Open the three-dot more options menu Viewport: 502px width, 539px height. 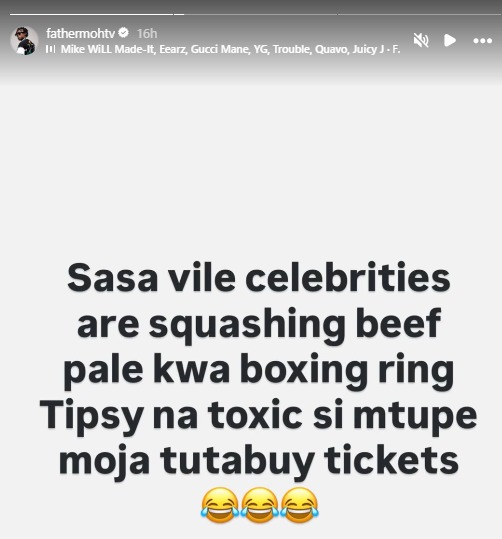[482, 41]
